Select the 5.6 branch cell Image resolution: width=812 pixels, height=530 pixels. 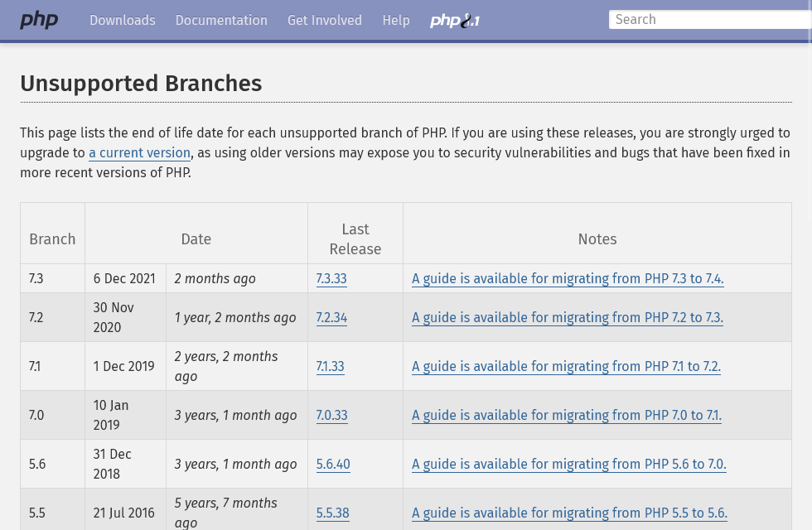52,464
